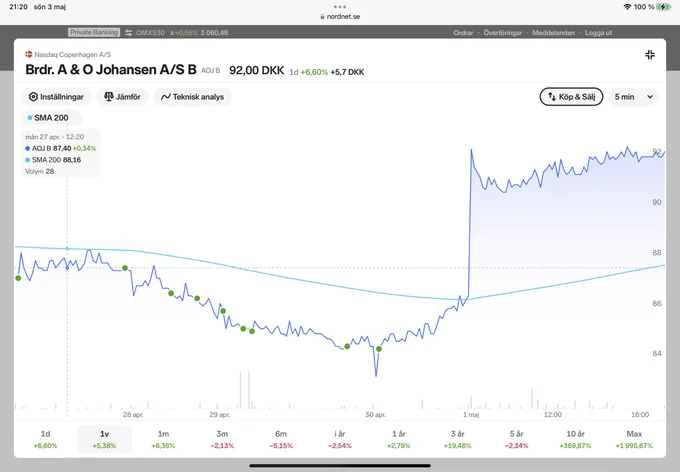Click the switch arrows icon beside OMXS30

tap(128, 33)
